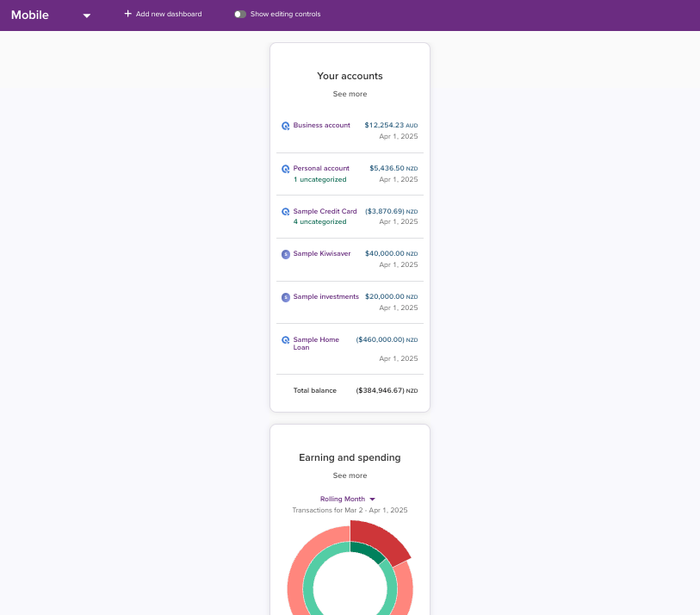Viewport: 700px width, 615px height.
Task: Open the Sample Credit Card link
Action: click(x=325, y=211)
